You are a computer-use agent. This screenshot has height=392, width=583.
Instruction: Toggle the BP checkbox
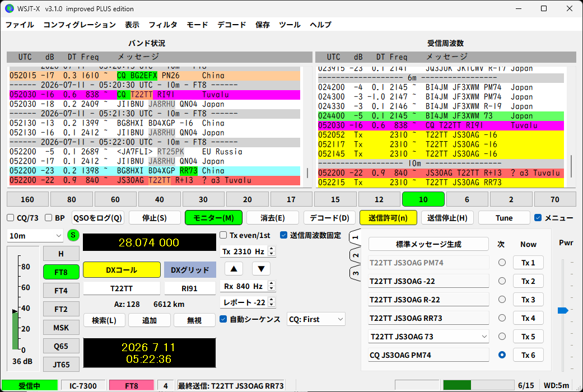[48, 218]
